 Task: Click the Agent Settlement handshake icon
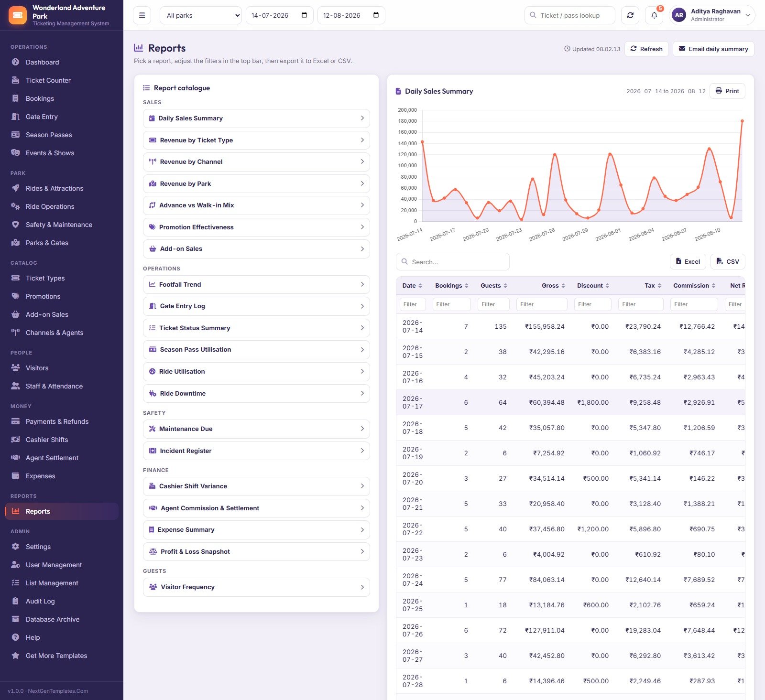click(x=16, y=458)
